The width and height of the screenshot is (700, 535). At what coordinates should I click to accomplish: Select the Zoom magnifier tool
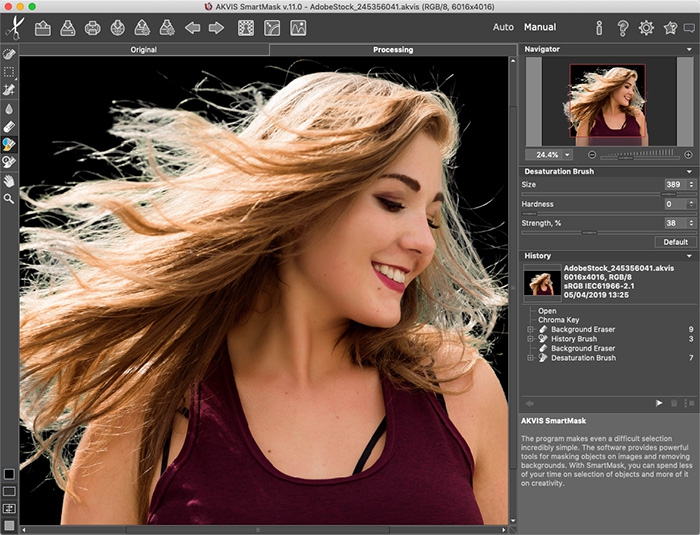pos(9,199)
